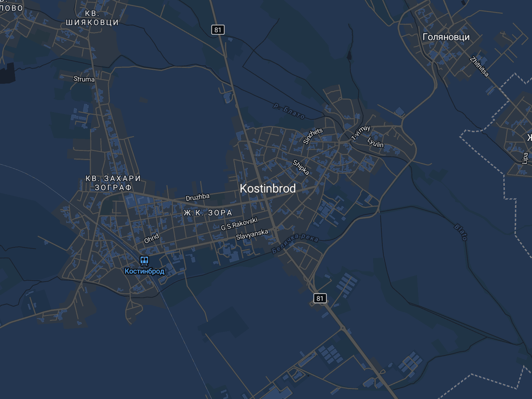Select the р. Блато river label

(x=289, y=111)
